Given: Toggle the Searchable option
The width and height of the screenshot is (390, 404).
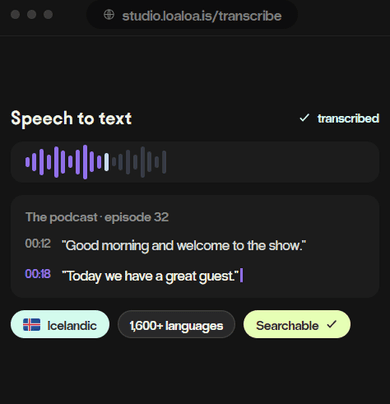Looking at the screenshot, I should [297, 324].
